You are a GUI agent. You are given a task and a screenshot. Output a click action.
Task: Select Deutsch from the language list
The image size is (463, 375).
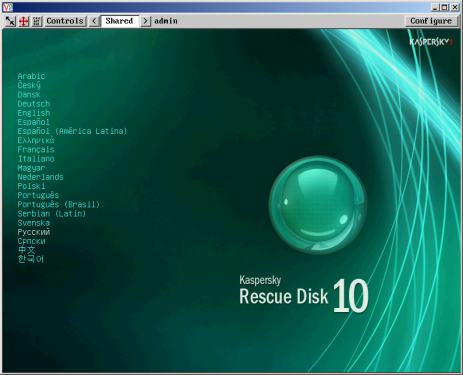point(34,104)
